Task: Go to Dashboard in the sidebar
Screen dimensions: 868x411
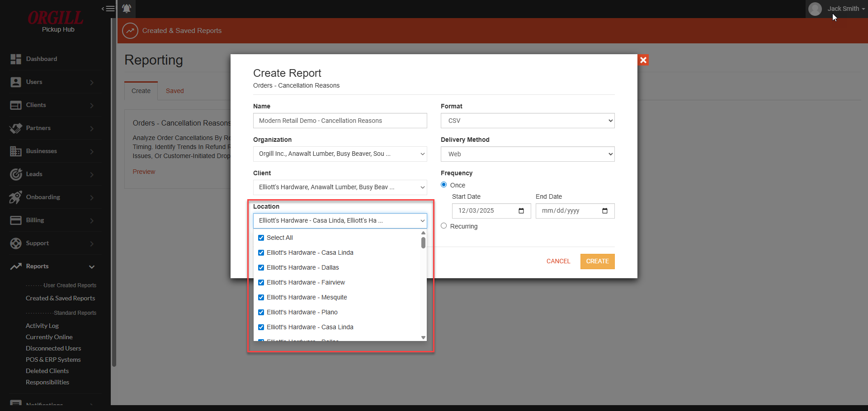Action: (x=42, y=59)
